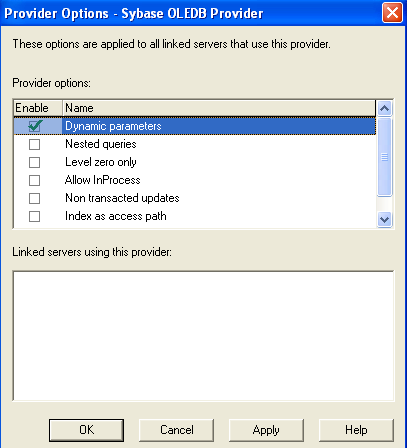Select the Enable column header
The image size is (407, 448).
(x=38, y=108)
